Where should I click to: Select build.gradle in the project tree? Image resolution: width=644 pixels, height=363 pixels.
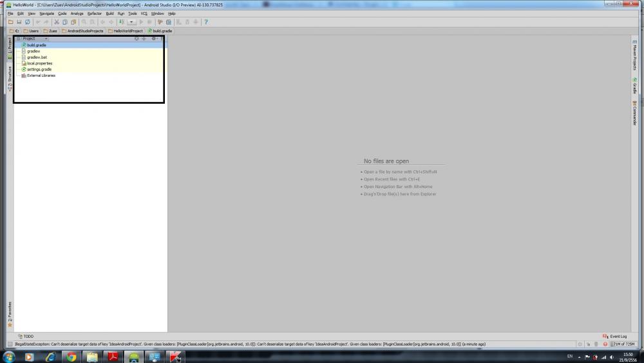pyautogui.click(x=36, y=44)
